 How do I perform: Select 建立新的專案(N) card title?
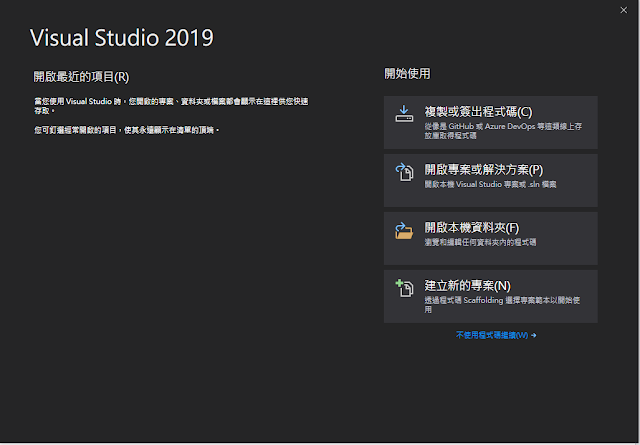click(467, 285)
